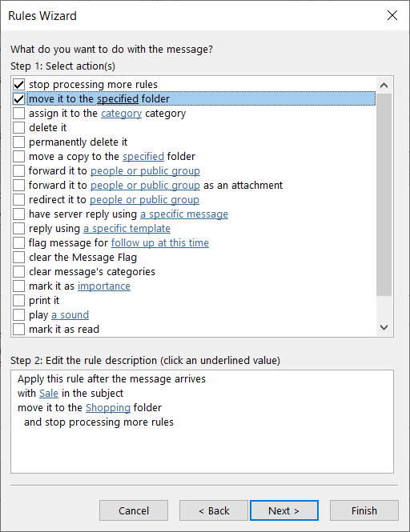410x532 pixels.
Task: Cancel the Rules Wizard
Action: pos(134,510)
